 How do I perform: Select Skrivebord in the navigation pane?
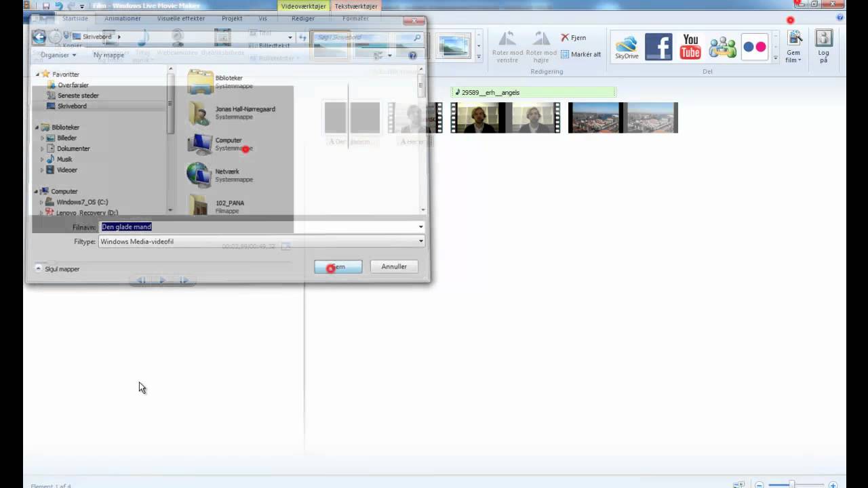(x=72, y=106)
